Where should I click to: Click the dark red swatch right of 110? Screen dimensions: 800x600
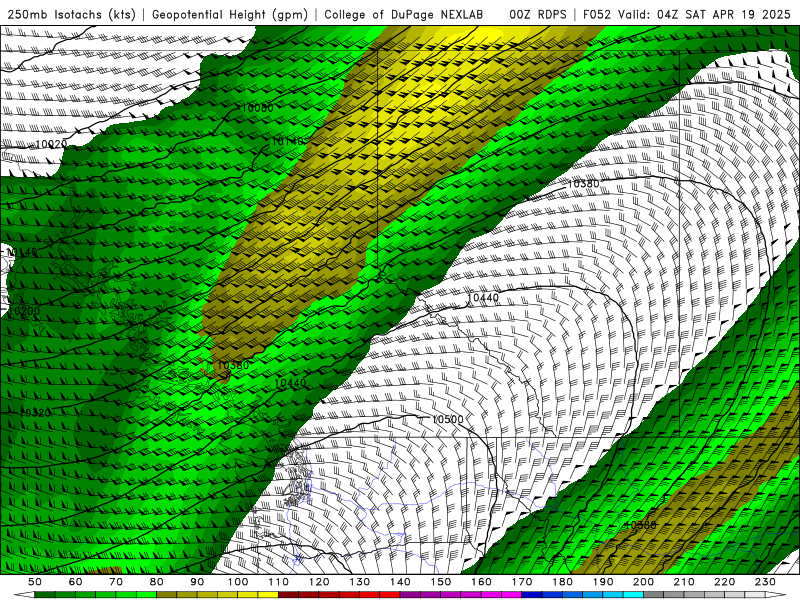(288, 595)
